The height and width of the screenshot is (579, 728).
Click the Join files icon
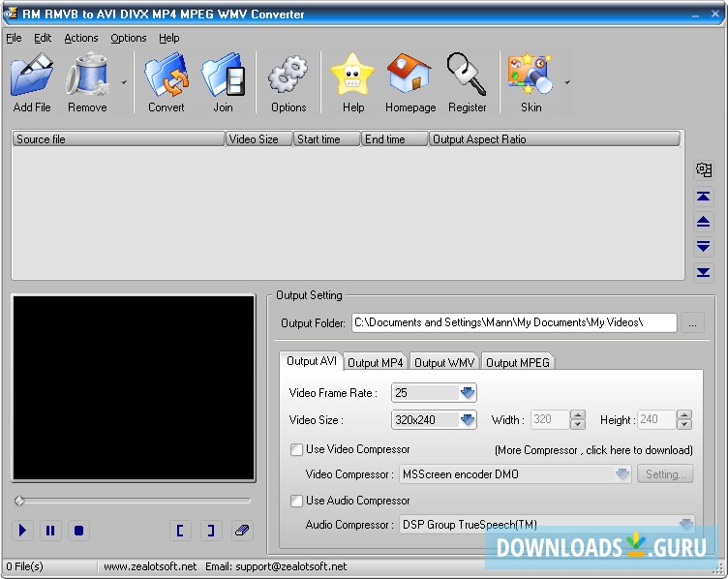224,76
